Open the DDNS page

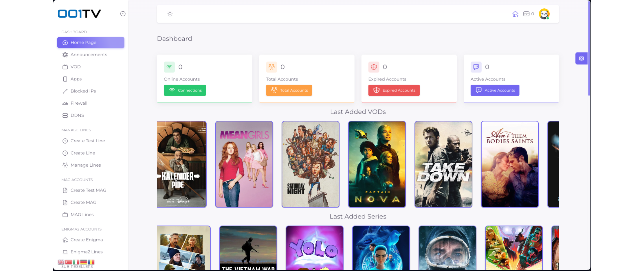pos(91,116)
